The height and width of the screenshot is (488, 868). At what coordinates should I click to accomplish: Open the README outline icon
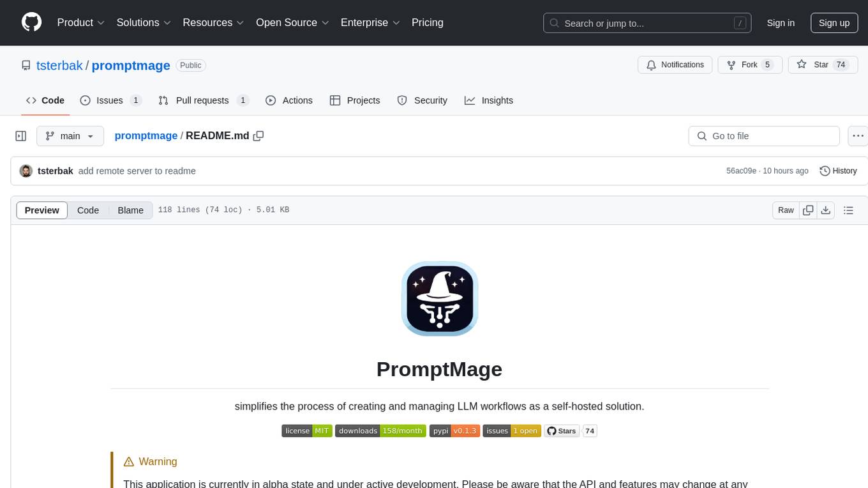(848, 210)
